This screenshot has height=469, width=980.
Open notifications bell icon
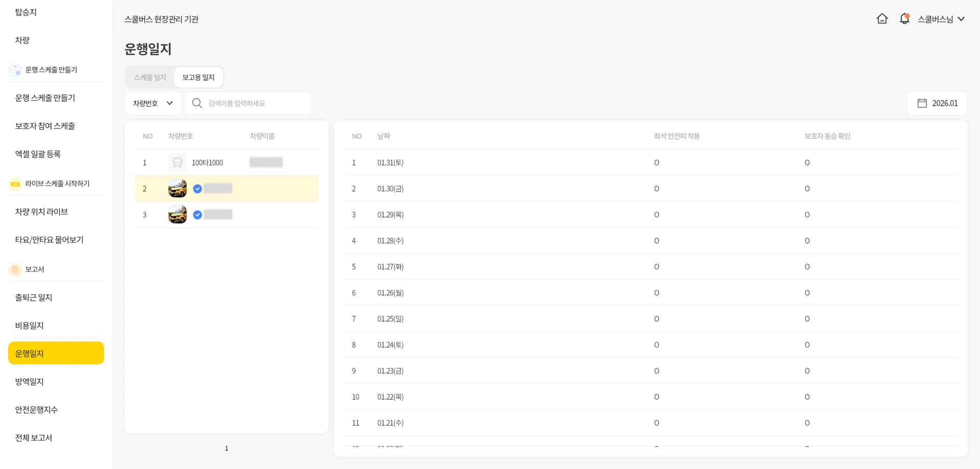point(904,19)
